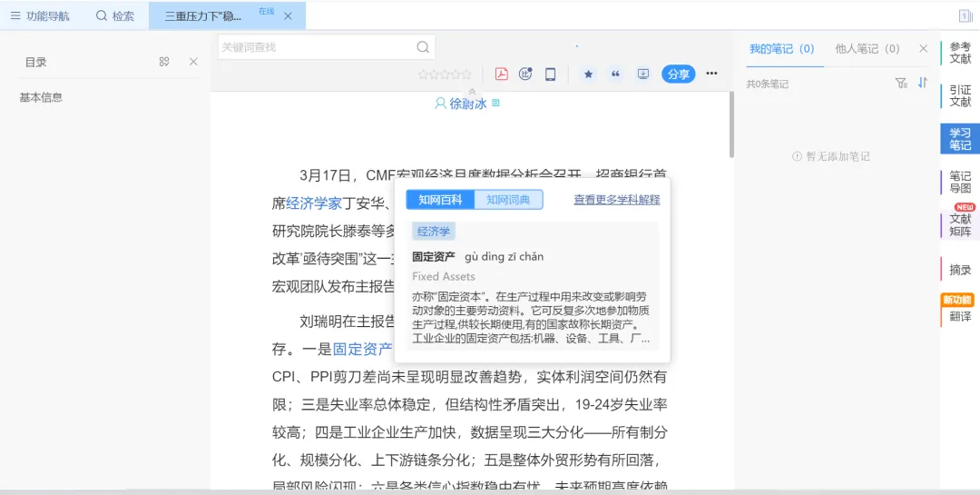Close the 目录 panel

[194, 62]
